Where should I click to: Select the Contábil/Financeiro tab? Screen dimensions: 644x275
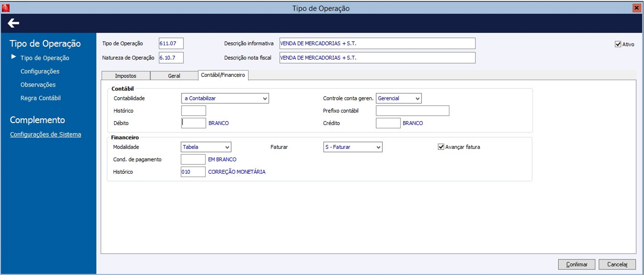[223, 75]
